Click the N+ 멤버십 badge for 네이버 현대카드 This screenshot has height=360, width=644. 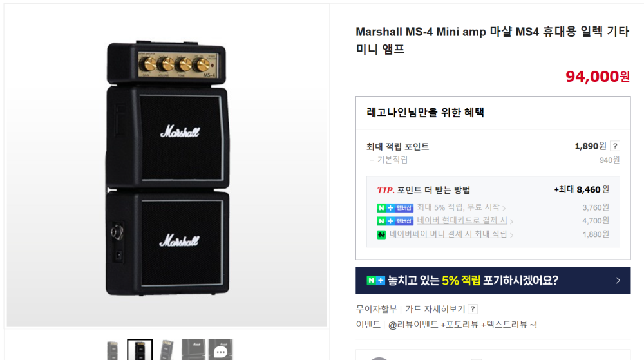(x=395, y=222)
